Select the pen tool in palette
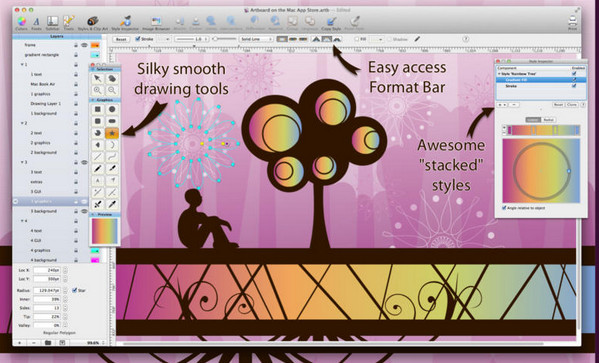The image size is (599, 363). click(x=98, y=169)
